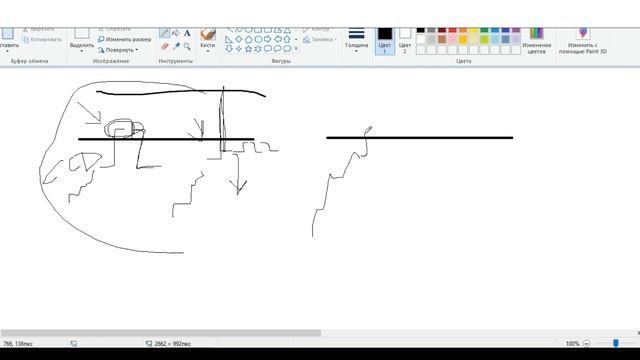Screen dimensions: 640x360
Task: Click the 2662 × 992пкс canvas size text
Action: [172, 344]
